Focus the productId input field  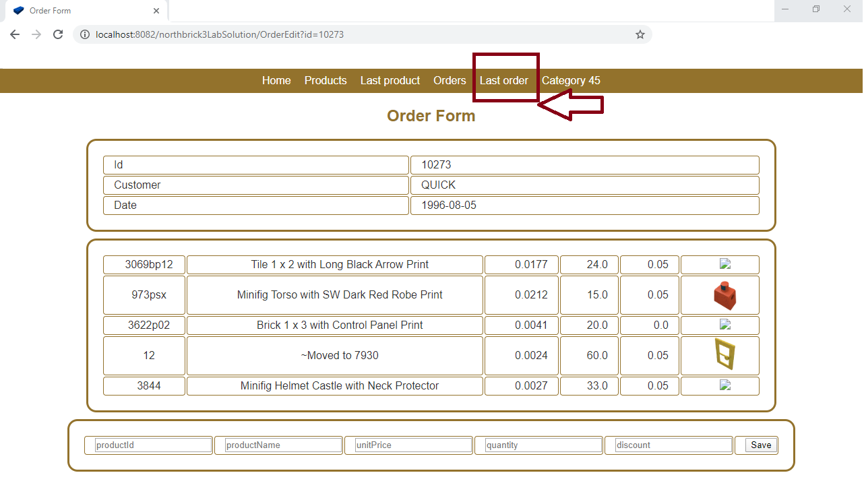[x=153, y=445]
